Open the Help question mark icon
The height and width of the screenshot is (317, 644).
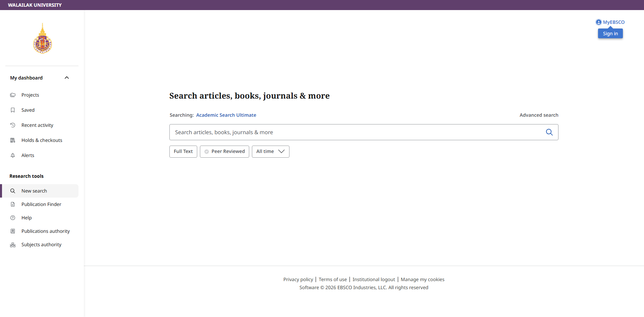13,218
